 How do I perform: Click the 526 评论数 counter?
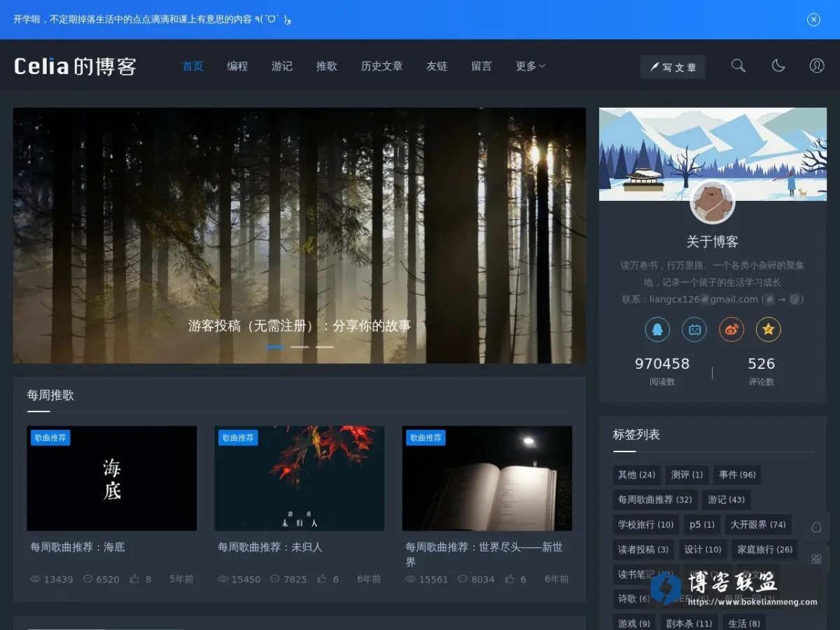point(762,372)
